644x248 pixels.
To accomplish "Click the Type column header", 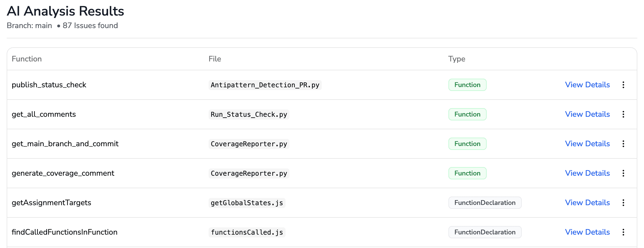I will (457, 59).
